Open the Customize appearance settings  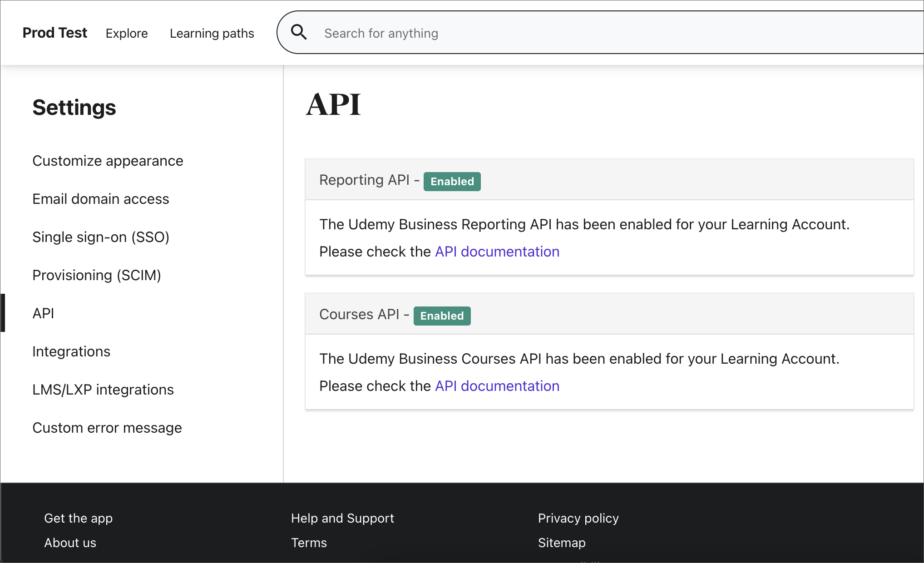[108, 160]
